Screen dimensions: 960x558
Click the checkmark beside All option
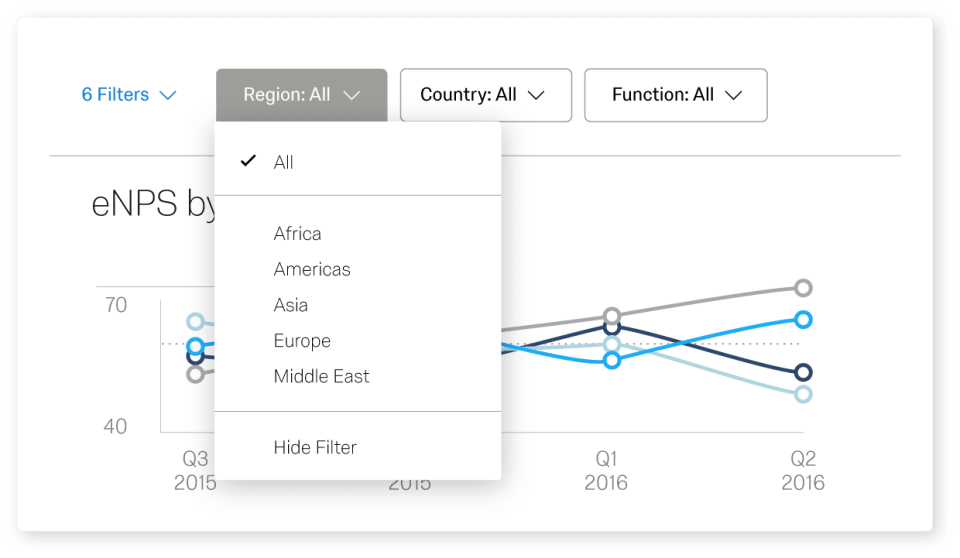248,161
